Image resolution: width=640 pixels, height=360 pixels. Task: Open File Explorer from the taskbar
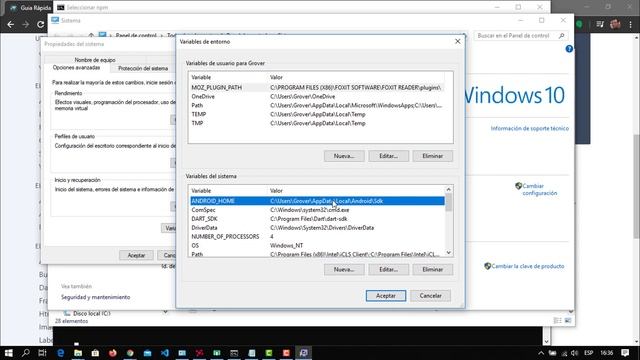coord(78,353)
